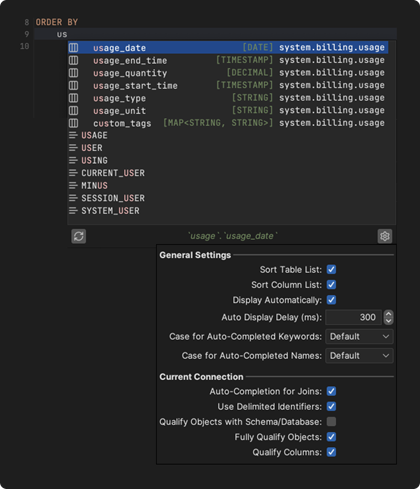Toggle the Display Automatically checkbox
Screen dimensions: 420x489
click(x=331, y=300)
